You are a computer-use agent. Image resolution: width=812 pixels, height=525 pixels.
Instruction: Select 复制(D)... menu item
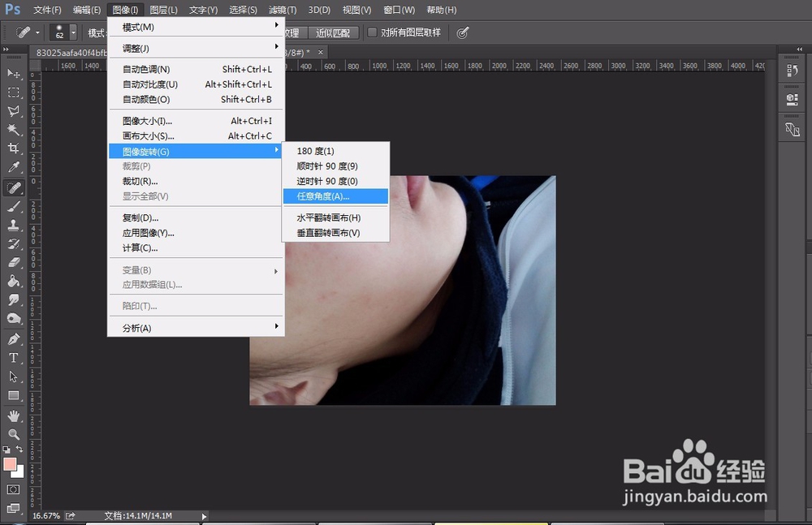tap(197, 218)
